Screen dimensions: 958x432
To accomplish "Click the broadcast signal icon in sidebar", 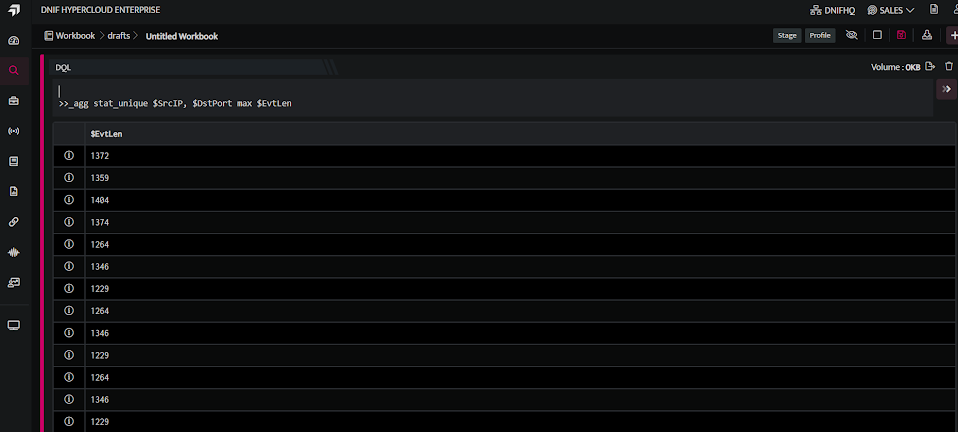I will (13, 131).
